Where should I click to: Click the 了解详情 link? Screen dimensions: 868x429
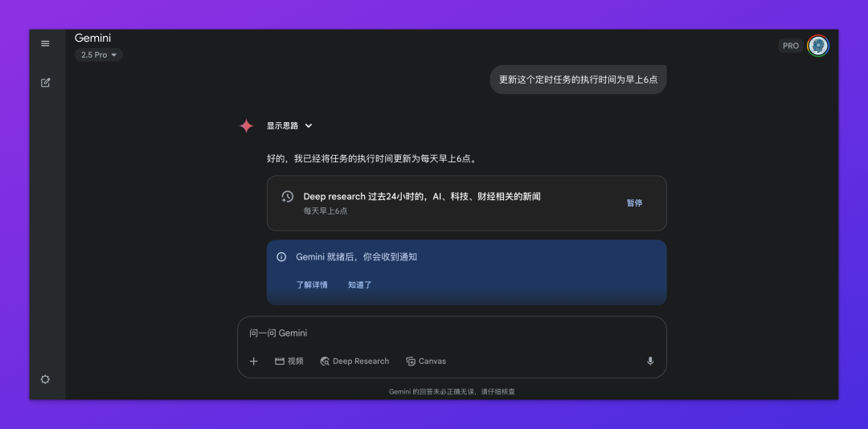pos(312,284)
